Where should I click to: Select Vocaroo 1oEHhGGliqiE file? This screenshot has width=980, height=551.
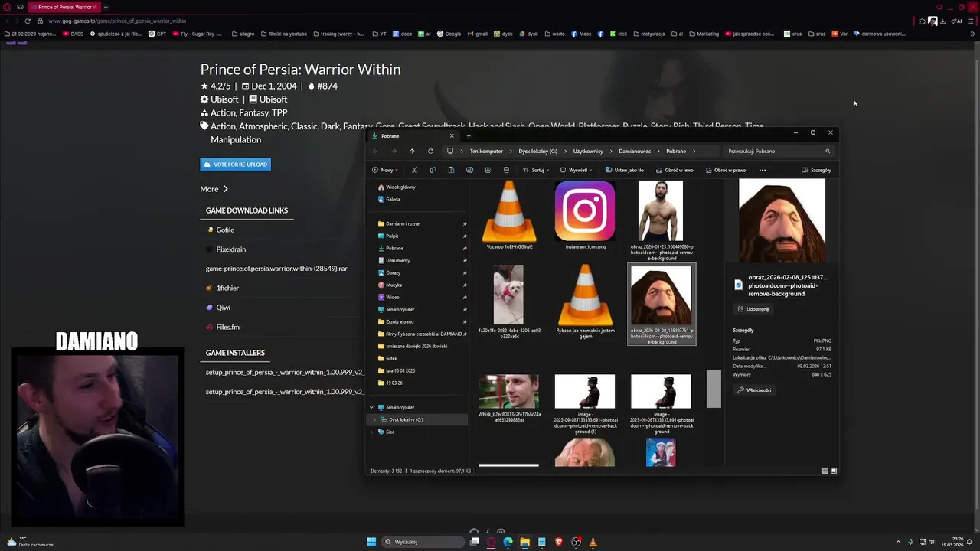click(x=509, y=215)
